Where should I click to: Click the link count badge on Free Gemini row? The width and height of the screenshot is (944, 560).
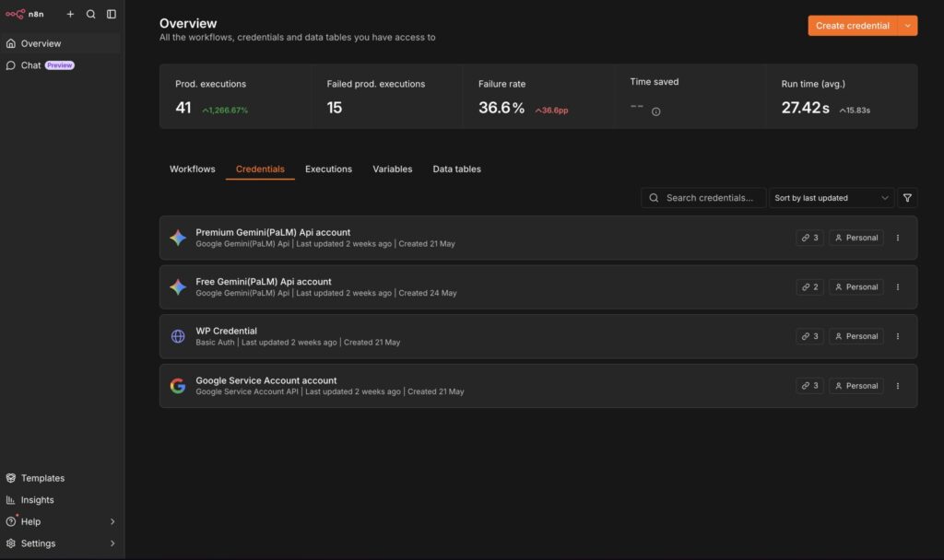pyautogui.click(x=809, y=287)
